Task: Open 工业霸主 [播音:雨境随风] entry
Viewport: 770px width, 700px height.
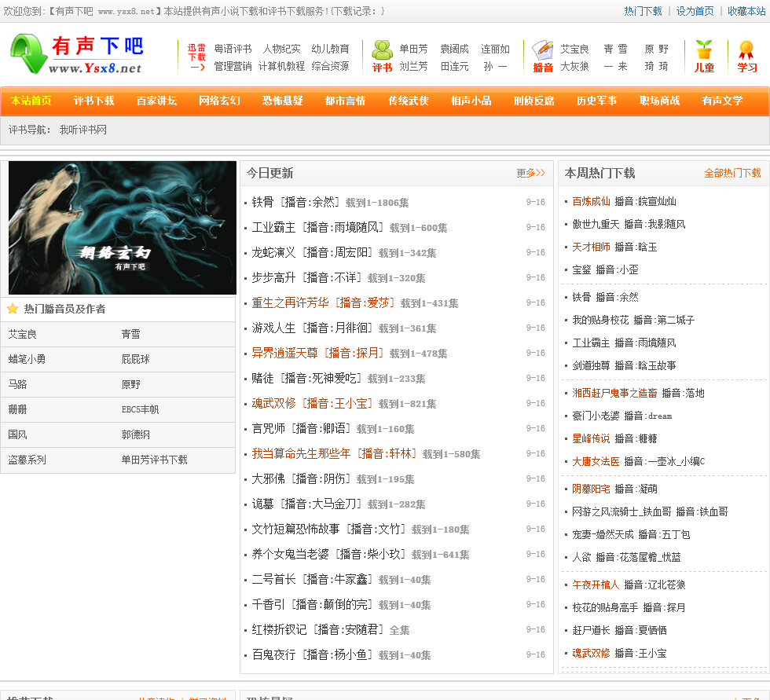Action: pyautogui.click(x=317, y=227)
